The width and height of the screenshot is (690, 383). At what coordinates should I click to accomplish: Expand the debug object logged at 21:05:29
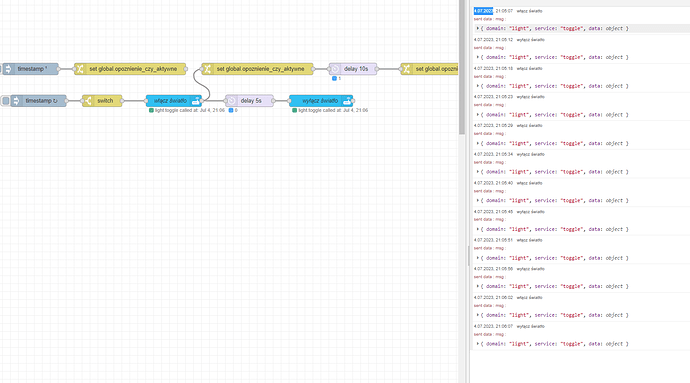pyautogui.click(x=478, y=143)
